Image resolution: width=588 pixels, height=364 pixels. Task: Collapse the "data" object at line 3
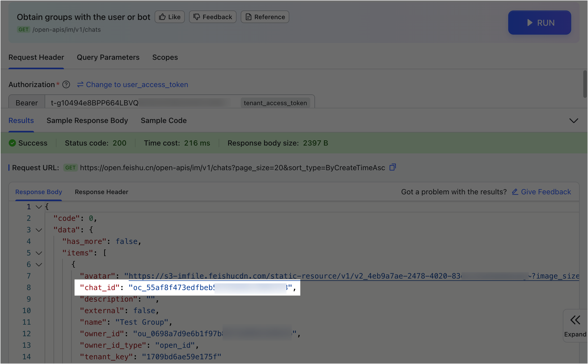coord(39,230)
